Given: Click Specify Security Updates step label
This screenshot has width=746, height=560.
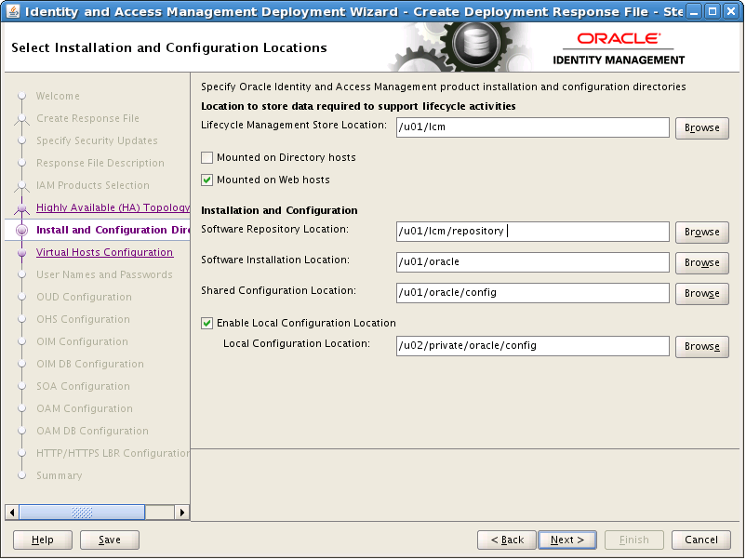Looking at the screenshot, I should [97, 140].
